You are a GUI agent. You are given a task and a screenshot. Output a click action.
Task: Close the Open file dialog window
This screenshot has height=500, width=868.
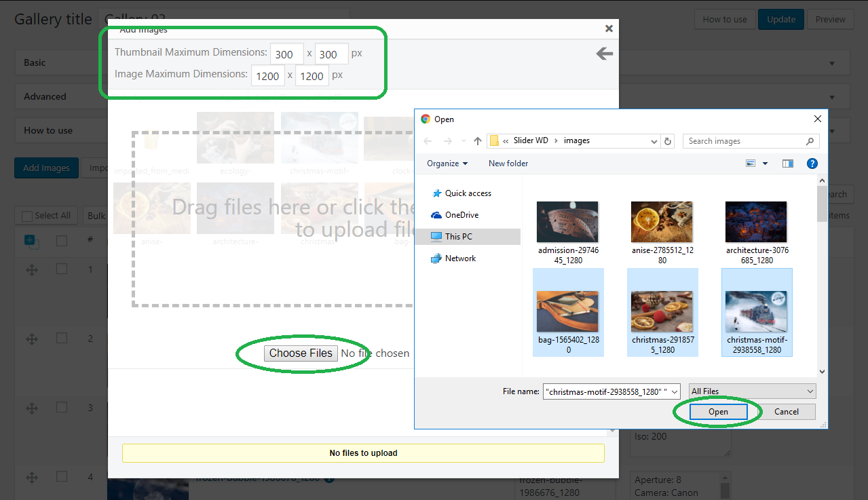coord(817,119)
